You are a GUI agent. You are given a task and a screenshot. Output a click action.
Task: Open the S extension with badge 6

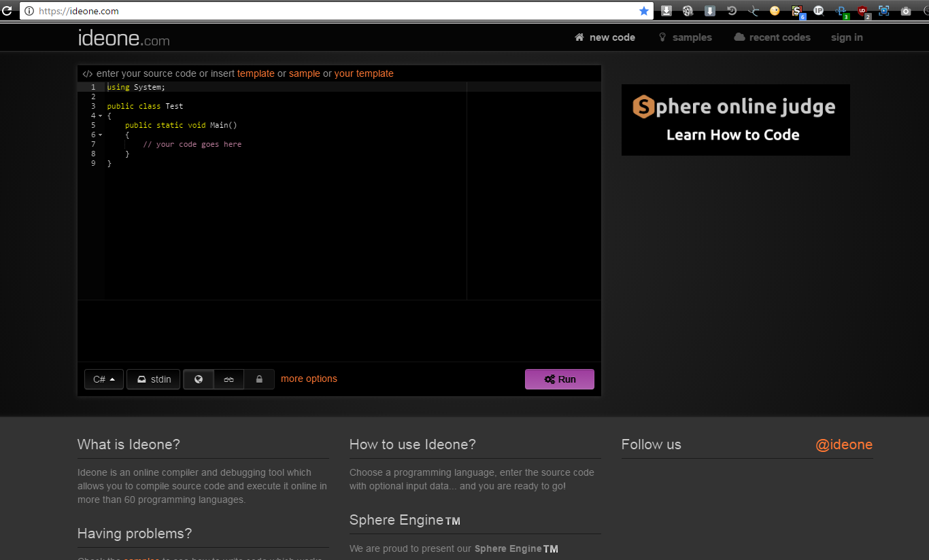[x=798, y=12]
